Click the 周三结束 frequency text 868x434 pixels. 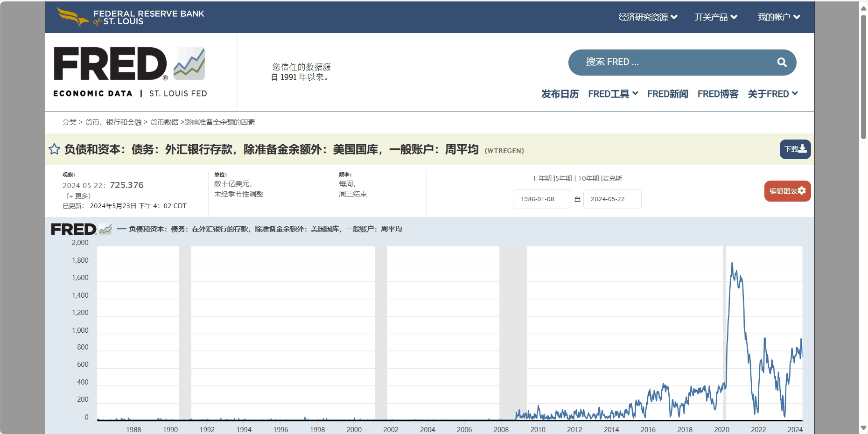353,194
